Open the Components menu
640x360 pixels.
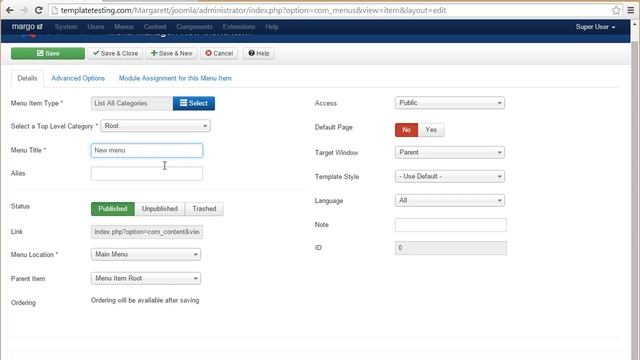click(194, 27)
